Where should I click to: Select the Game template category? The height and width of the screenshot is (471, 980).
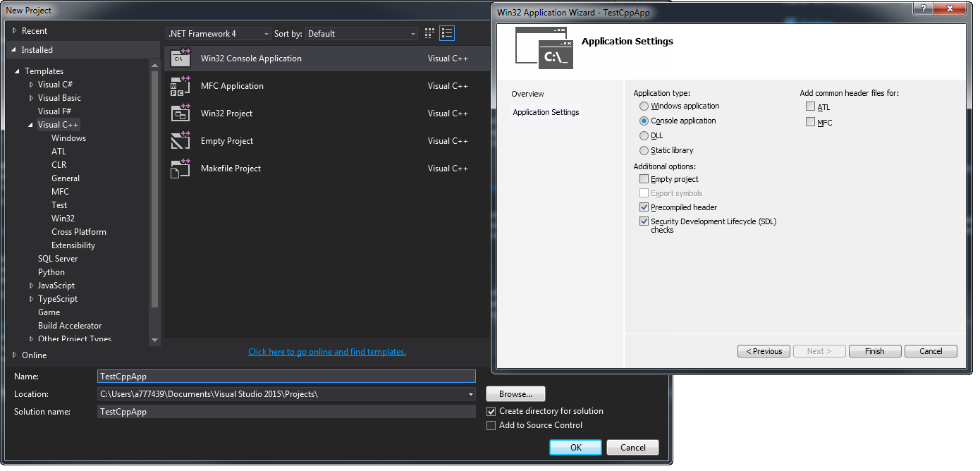tap(49, 312)
